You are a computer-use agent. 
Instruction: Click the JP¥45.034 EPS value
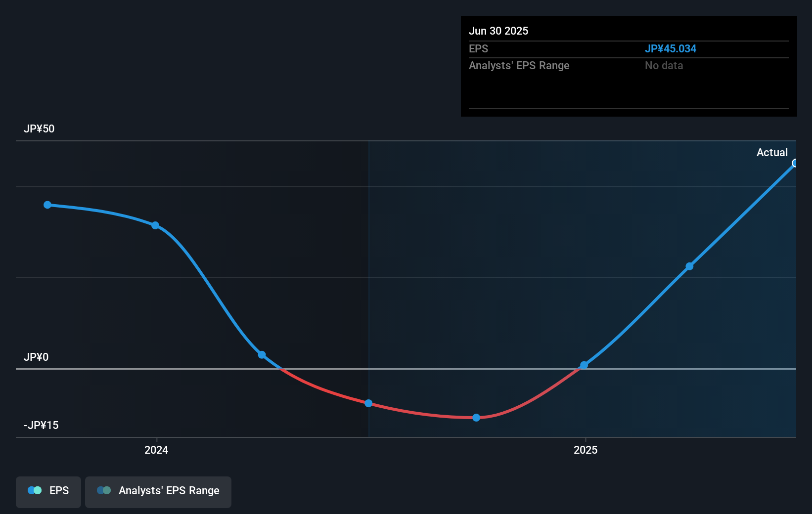[670, 49]
